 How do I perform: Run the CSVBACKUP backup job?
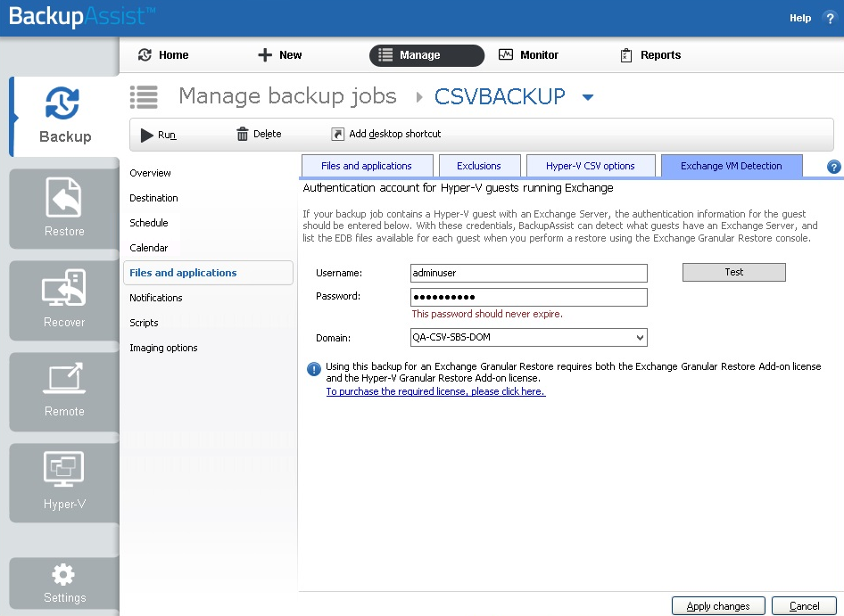[x=159, y=135]
